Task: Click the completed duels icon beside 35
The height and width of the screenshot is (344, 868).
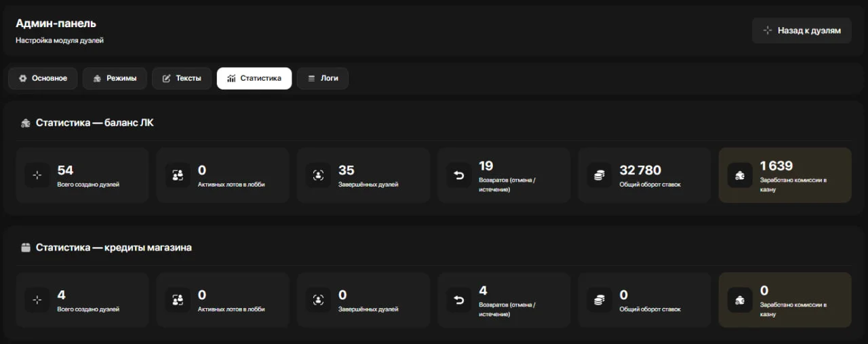Action: coord(318,175)
